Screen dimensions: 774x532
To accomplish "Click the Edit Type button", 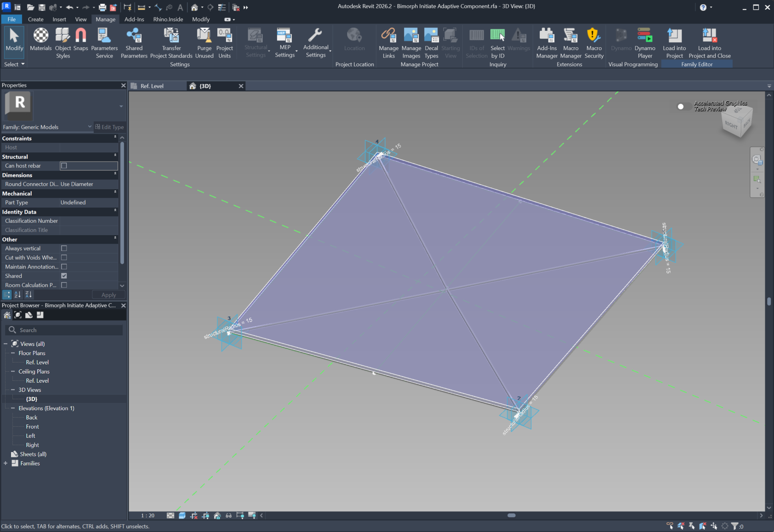I will [x=109, y=127].
